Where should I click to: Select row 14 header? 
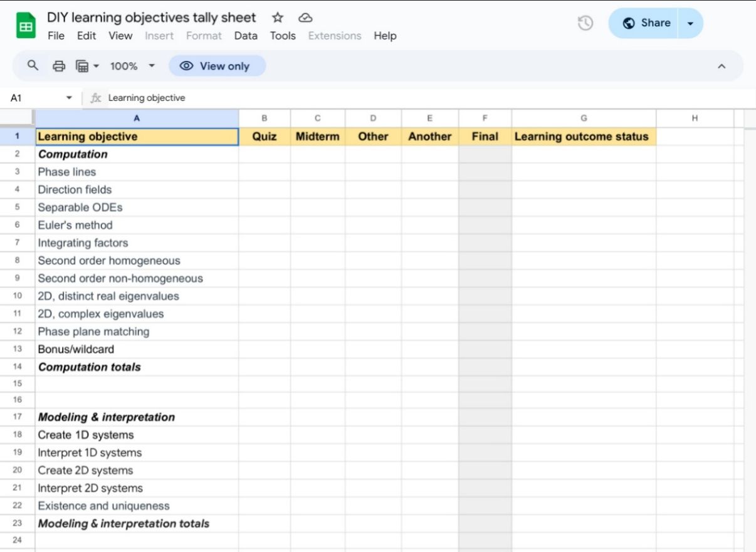pos(17,367)
